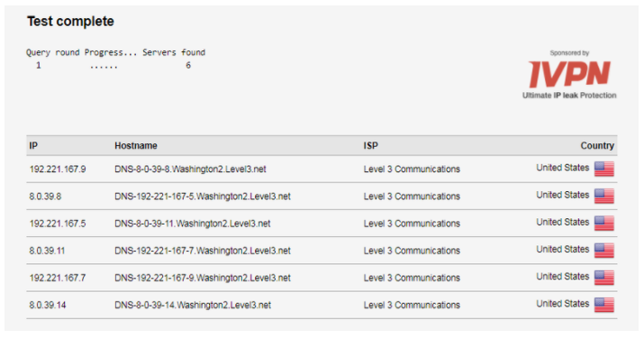Click the IP column header
The width and height of the screenshot is (644, 339).
tap(33, 145)
